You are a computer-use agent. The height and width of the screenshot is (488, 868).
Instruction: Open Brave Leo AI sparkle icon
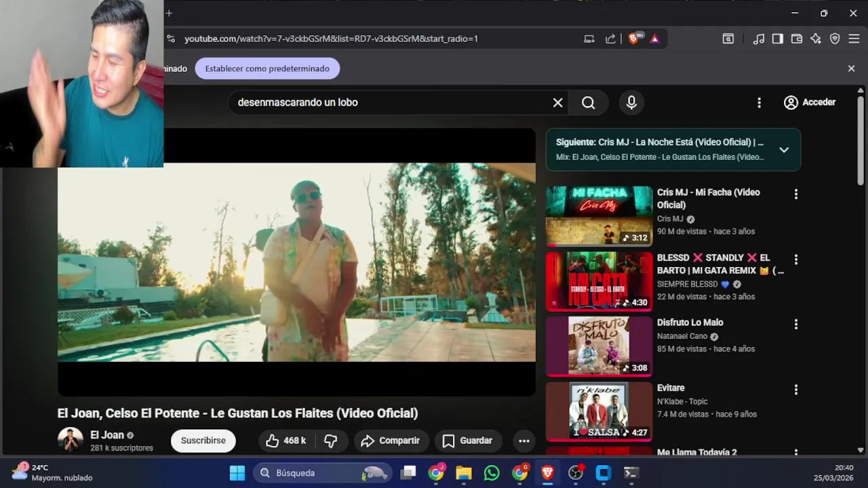tap(816, 39)
